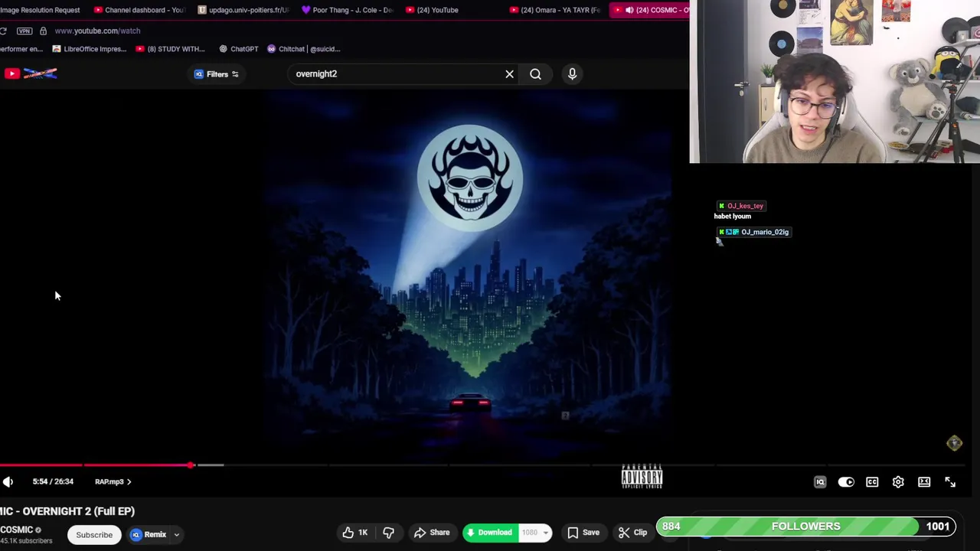Toggle the VPN badge in address bar

pos(24,31)
